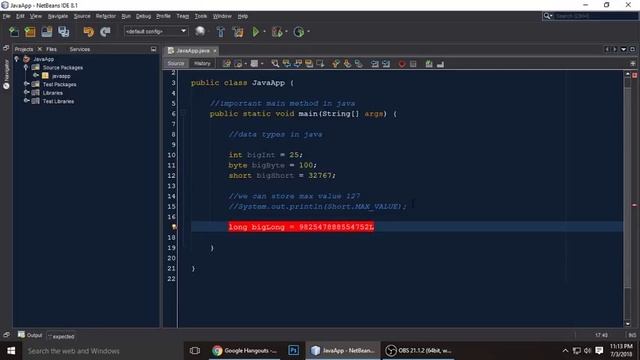Expand the Libraries node
Image resolution: width=640 pixels, height=360 pixels.
click(26, 93)
